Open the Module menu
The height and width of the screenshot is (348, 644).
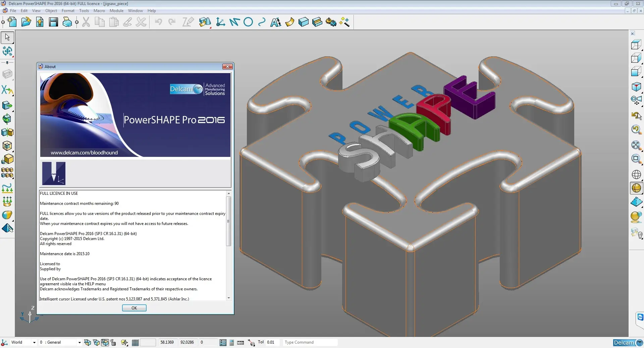(116, 11)
